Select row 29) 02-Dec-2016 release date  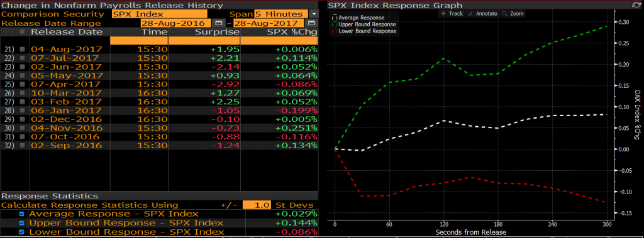pos(66,119)
